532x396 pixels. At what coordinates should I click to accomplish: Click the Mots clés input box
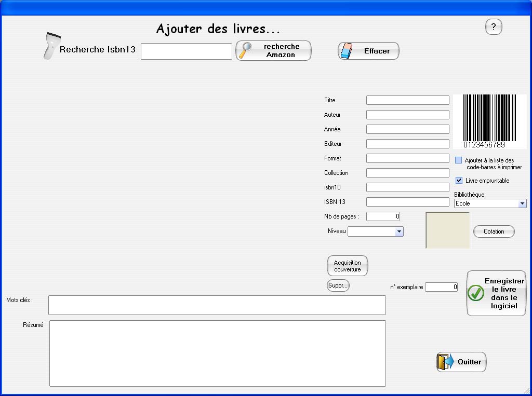click(x=217, y=305)
